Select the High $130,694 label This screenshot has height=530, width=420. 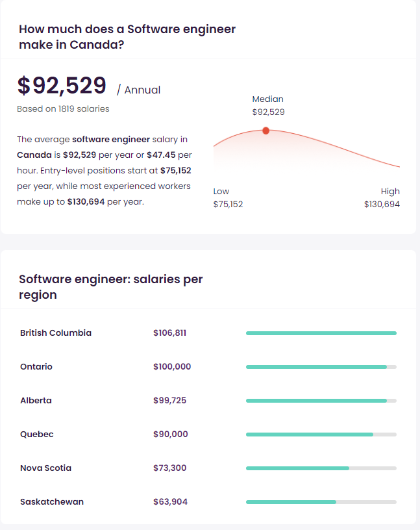coord(382,198)
